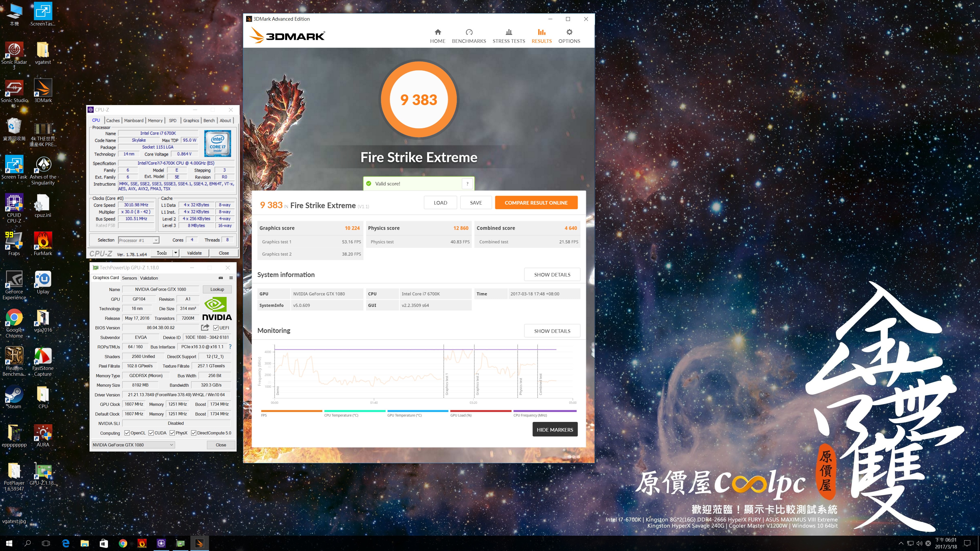The height and width of the screenshot is (551, 980).
Task: Click the Validate button in CPU-Z
Action: tap(194, 253)
